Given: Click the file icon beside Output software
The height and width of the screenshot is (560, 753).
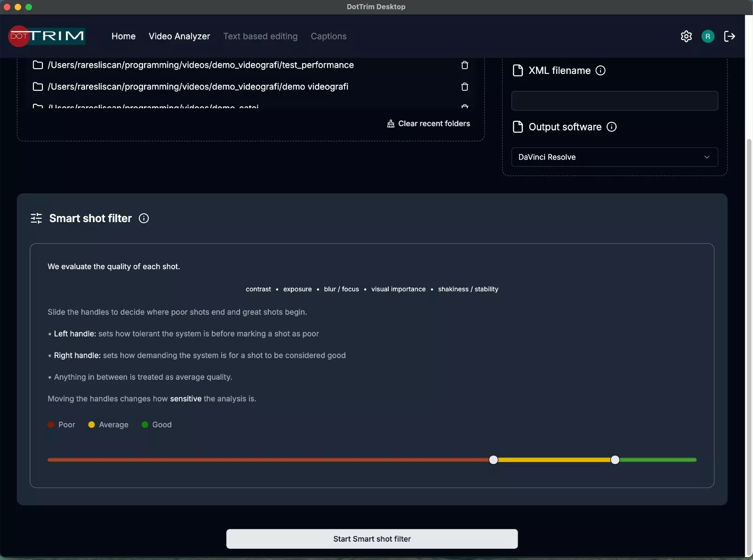Looking at the screenshot, I should point(518,127).
